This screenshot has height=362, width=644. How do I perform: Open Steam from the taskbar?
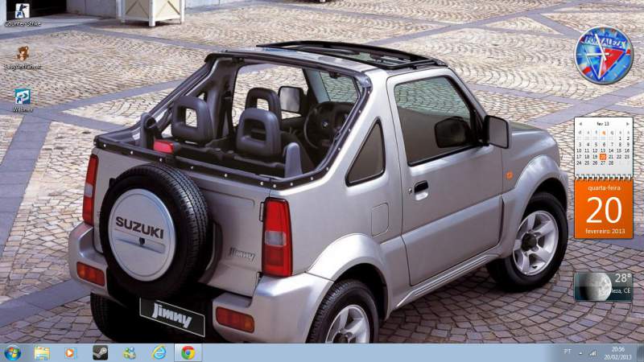[x=100, y=353]
